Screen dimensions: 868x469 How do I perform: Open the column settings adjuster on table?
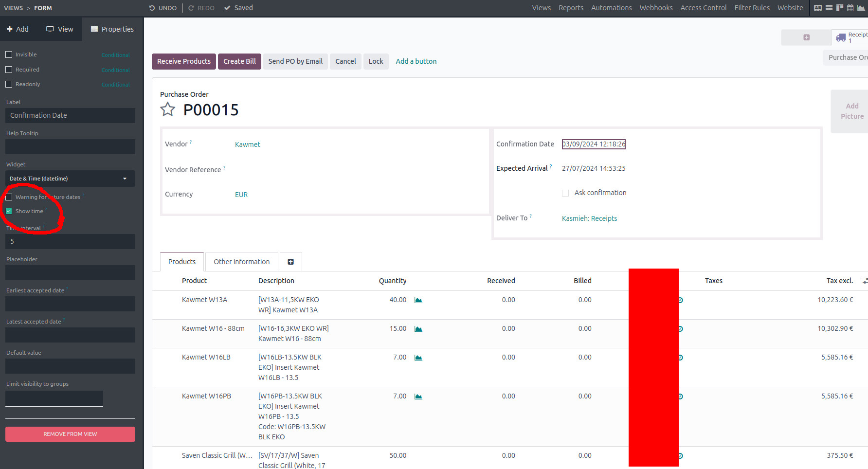(864, 281)
